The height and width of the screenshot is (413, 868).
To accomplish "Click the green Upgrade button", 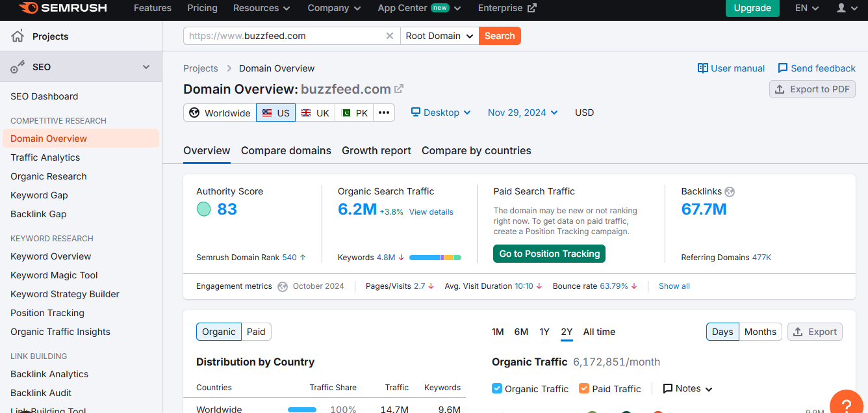I will click(x=752, y=8).
